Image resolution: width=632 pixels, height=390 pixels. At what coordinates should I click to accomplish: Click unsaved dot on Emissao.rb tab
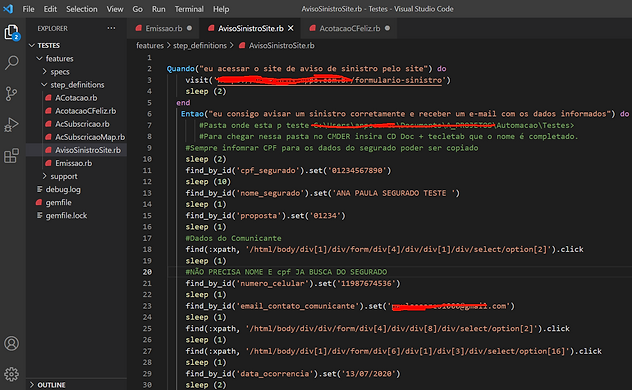189,28
